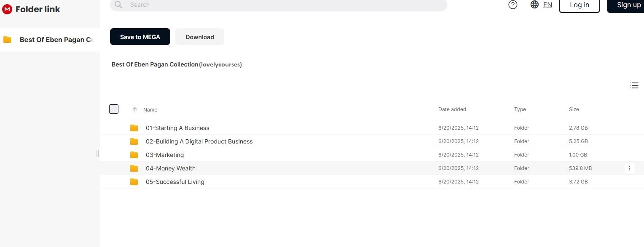Select the 03-Marketing folder row
This screenshot has height=247, width=644.
click(x=295, y=155)
